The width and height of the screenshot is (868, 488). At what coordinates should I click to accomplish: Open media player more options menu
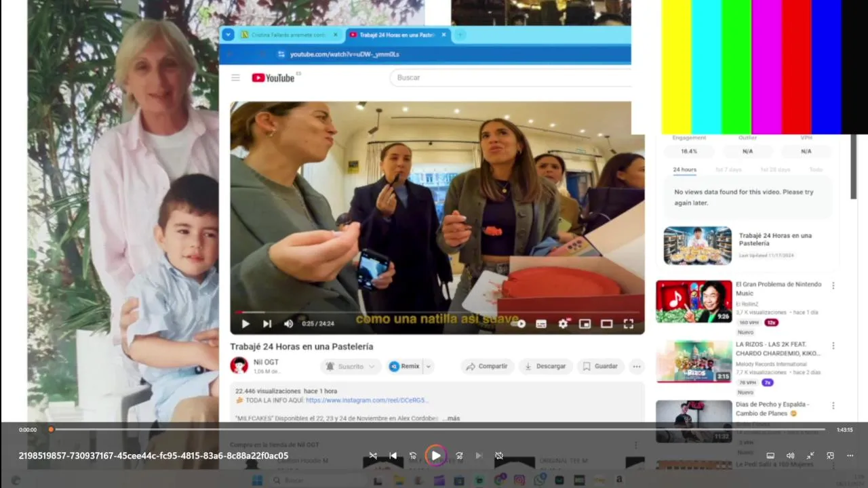tap(850, 455)
